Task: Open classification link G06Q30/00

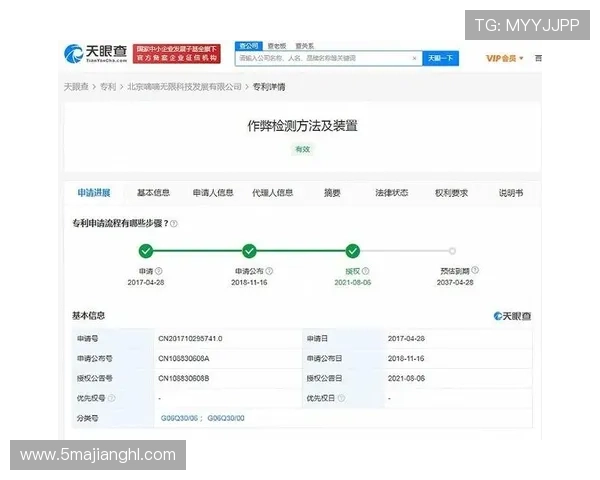Action: click(226, 418)
